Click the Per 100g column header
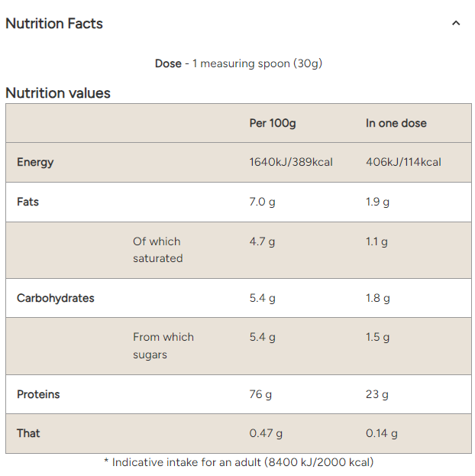This screenshot has height=476, width=475. click(x=273, y=123)
